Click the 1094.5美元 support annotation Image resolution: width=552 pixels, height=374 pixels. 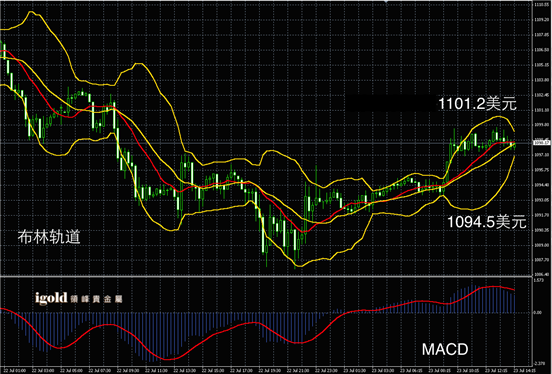pyautogui.click(x=487, y=222)
